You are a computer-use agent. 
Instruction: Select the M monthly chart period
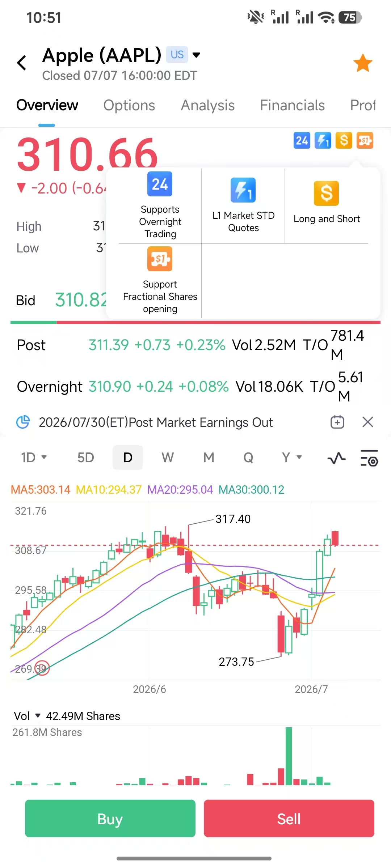point(209,458)
